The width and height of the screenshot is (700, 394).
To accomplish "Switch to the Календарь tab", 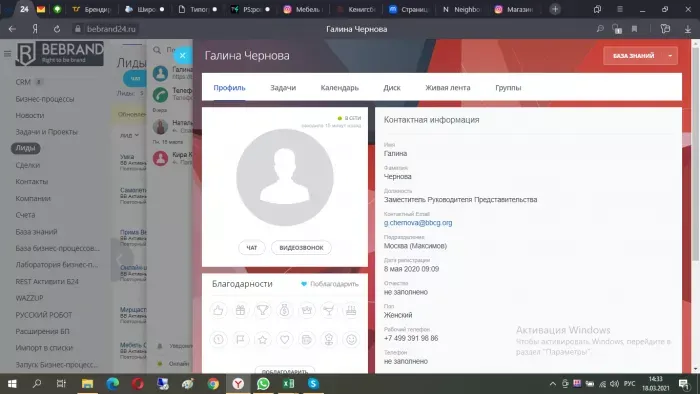I will click(340, 88).
